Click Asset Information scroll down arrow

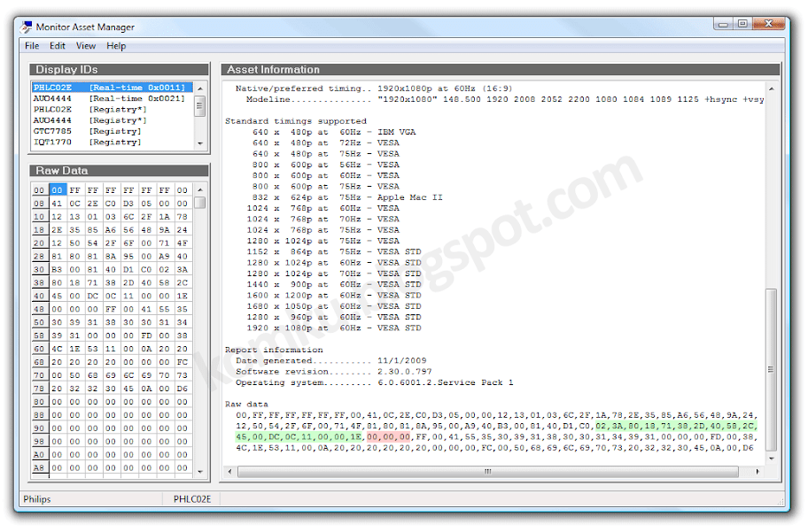772,458
